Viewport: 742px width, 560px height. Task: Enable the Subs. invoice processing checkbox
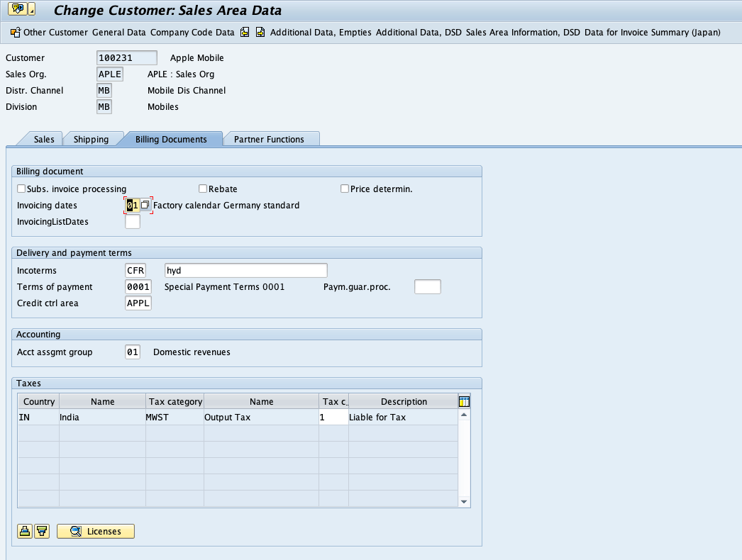21,189
